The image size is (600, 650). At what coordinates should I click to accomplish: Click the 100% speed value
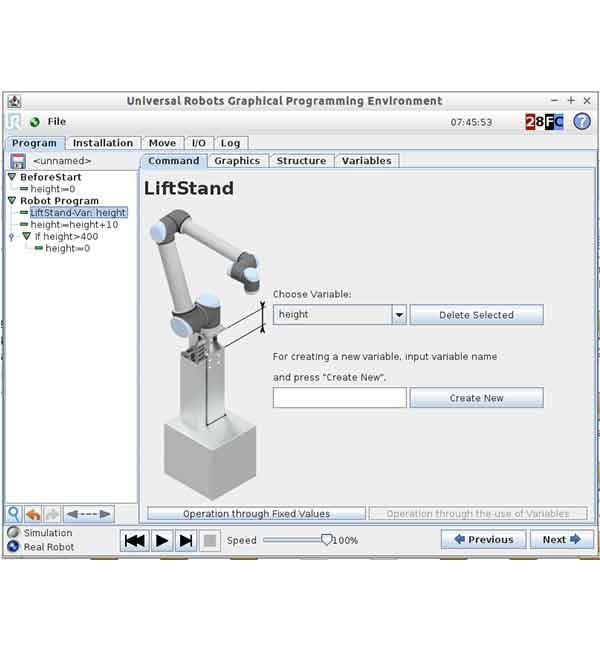[345, 541]
